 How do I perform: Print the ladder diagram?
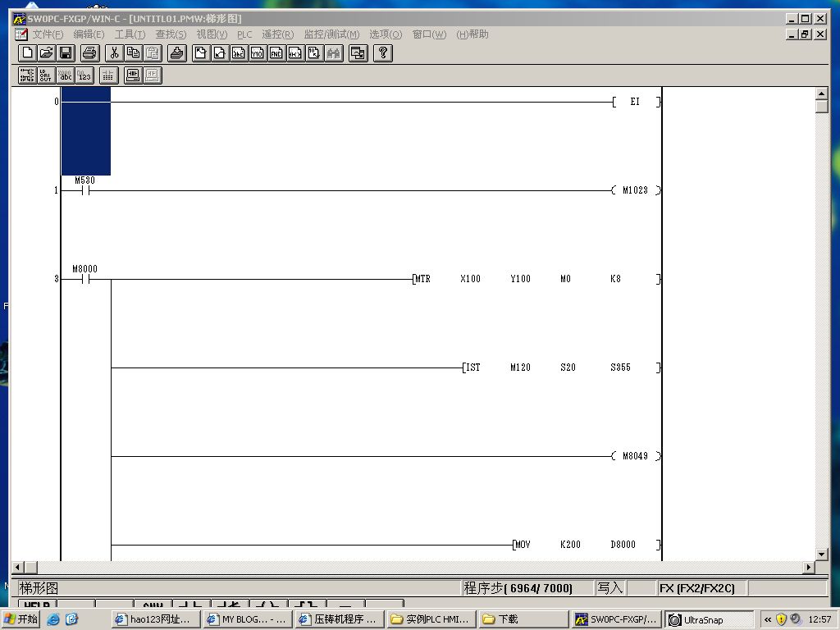[89, 53]
